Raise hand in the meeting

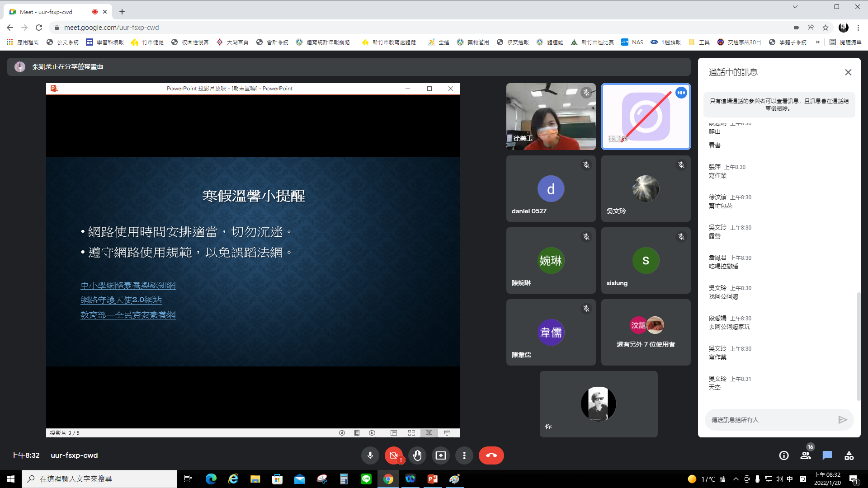tap(417, 455)
